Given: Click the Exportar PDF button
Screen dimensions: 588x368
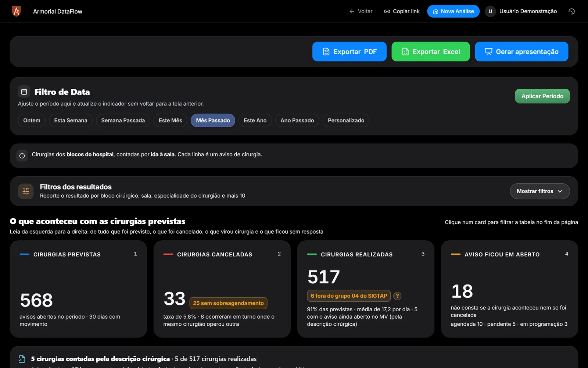Looking at the screenshot, I should pos(349,52).
